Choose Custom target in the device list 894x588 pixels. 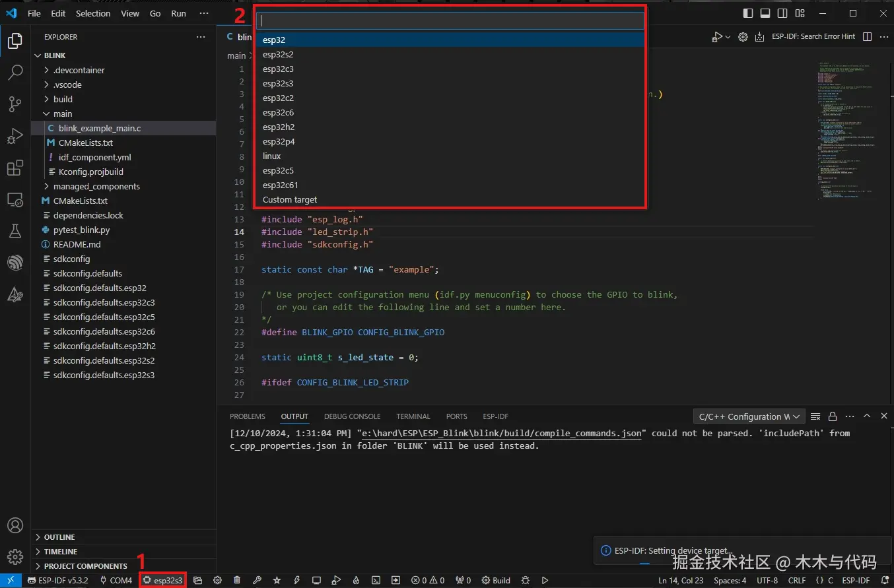[x=290, y=199]
